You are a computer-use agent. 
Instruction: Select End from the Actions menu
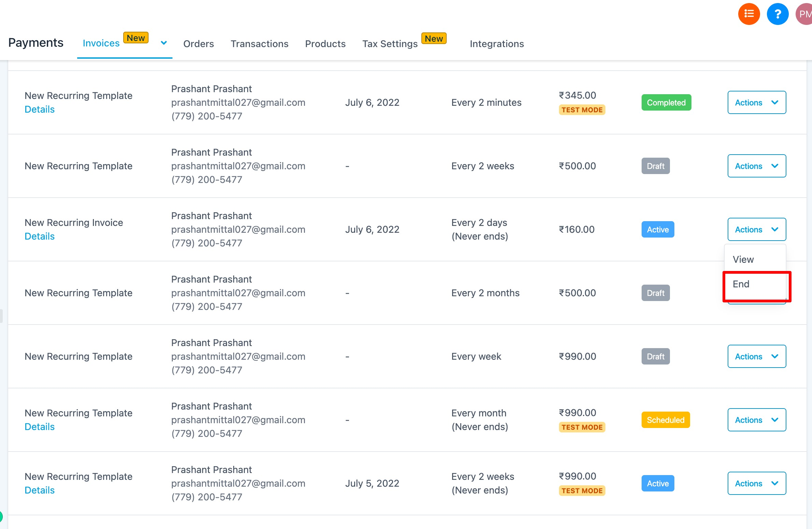741,284
